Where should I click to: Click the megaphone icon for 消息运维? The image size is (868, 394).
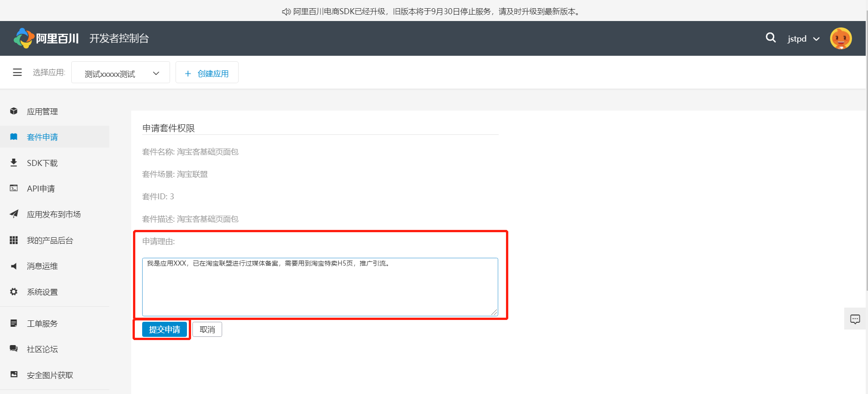[x=14, y=266]
